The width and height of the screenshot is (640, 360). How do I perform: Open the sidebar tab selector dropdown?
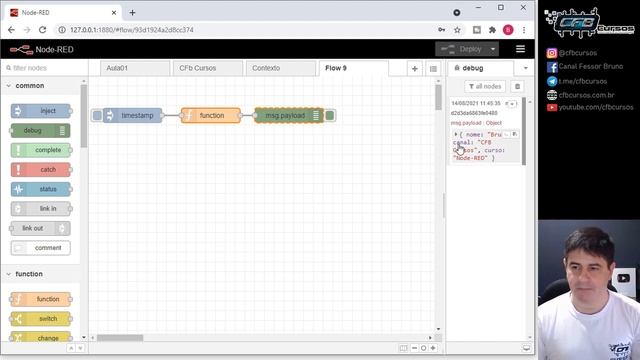coord(526,68)
